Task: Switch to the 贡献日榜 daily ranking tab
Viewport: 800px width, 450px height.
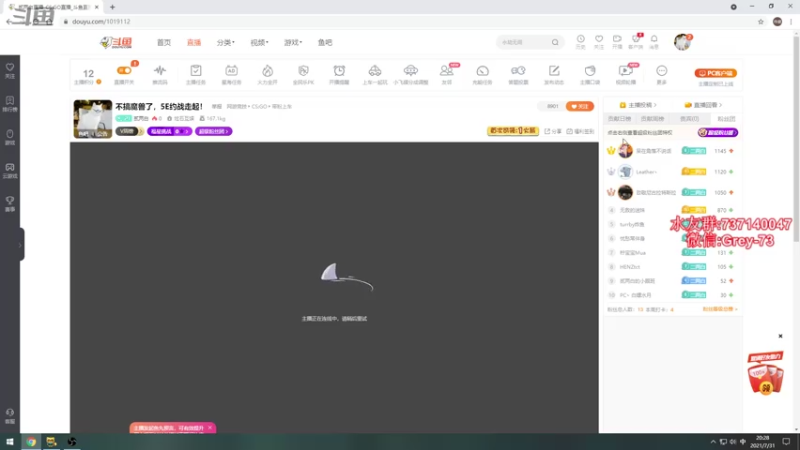Action: [x=619, y=118]
